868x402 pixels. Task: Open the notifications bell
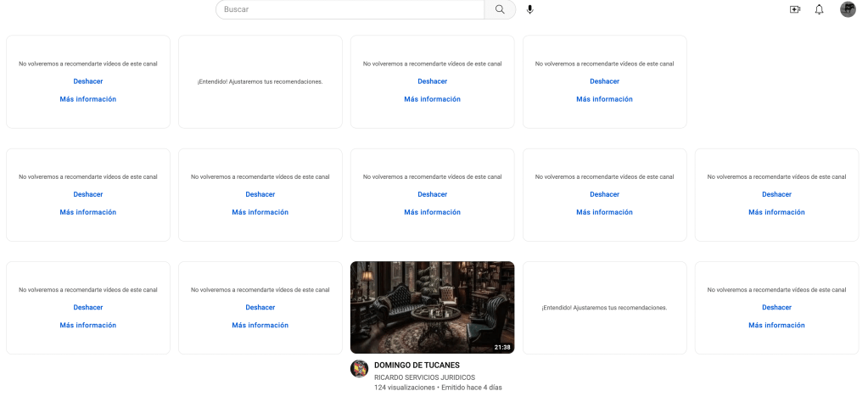[820, 9]
